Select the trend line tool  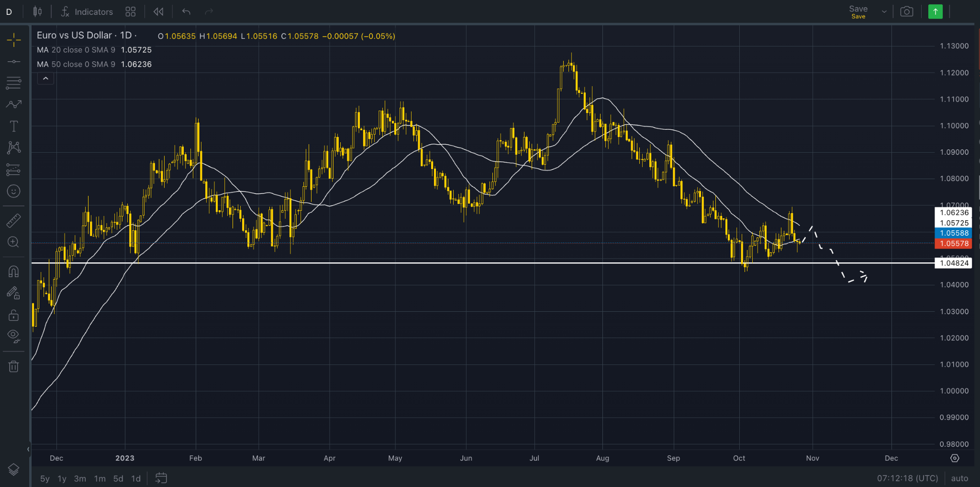13,62
